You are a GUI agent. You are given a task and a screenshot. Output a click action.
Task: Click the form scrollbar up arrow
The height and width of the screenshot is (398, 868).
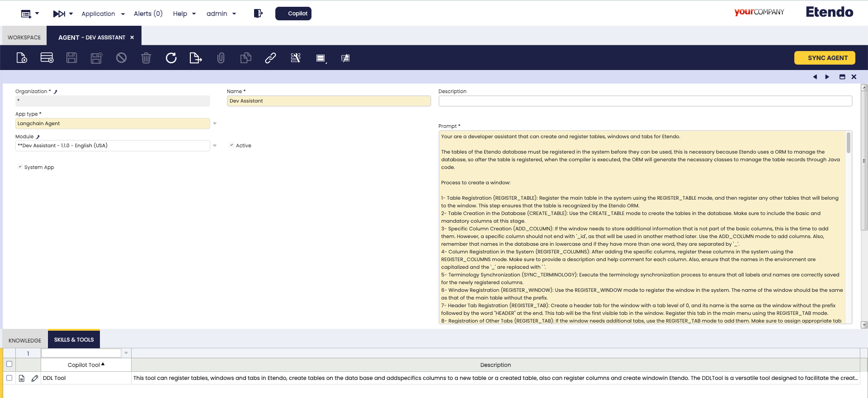(x=864, y=88)
